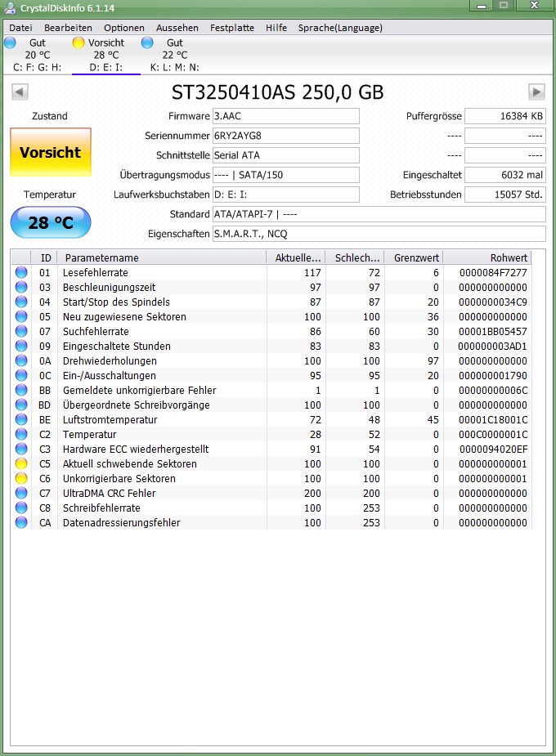Open the Optionen menu
The image size is (556, 756).
pos(124,28)
